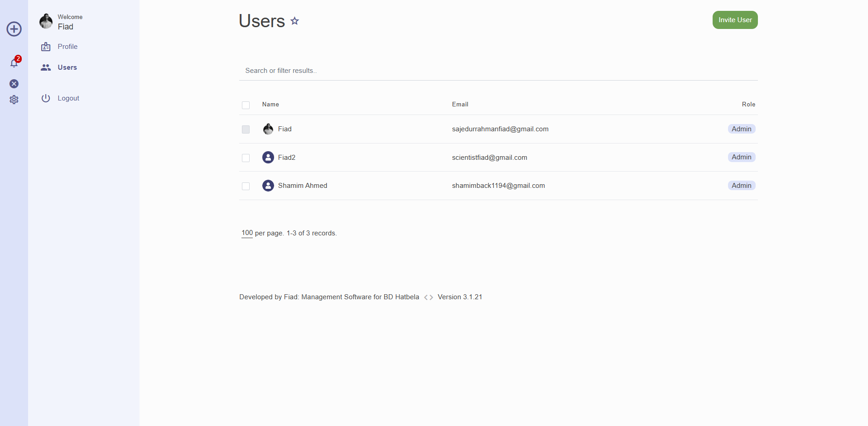
Task: Click Fiad's avatar in sidebar header
Action: pos(46,21)
